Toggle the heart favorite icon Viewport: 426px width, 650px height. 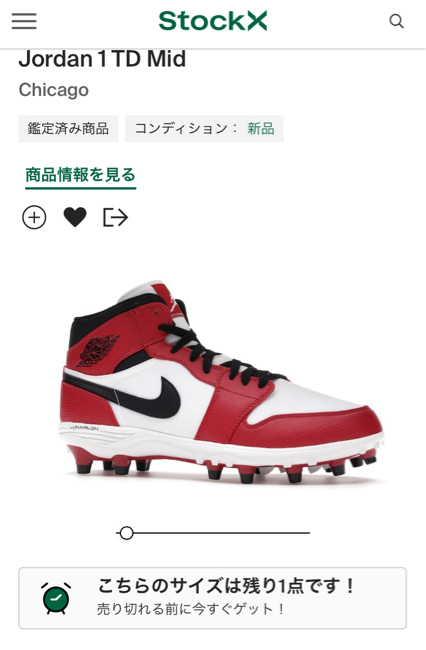pos(75,217)
